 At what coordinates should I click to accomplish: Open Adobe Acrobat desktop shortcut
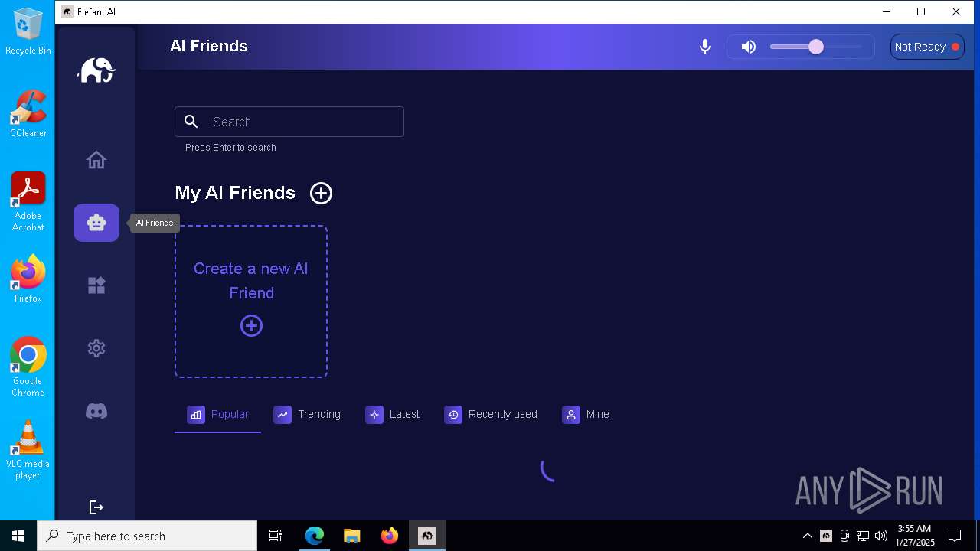tap(28, 202)
